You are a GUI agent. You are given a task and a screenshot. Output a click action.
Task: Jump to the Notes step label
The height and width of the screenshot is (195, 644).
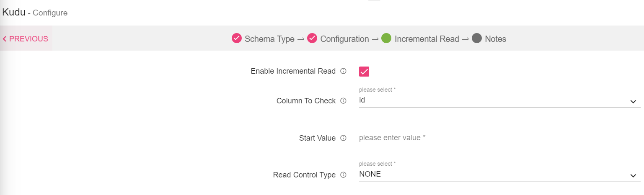coord(495,39)
